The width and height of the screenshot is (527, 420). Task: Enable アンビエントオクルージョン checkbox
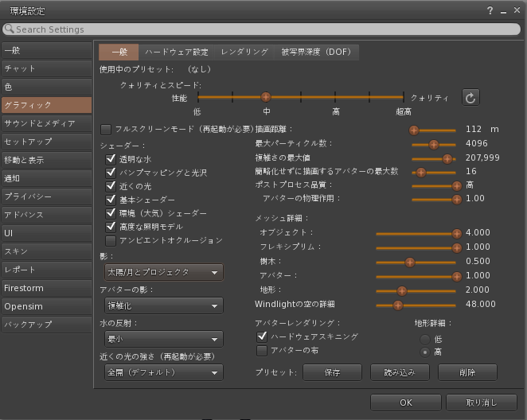tap(111, 240)
